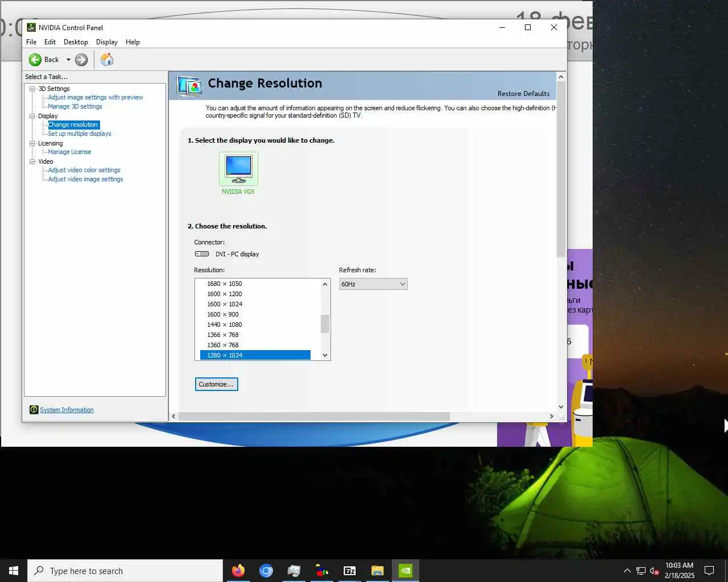This screenshot has height=582, width=728.
Task: Open the File menu
Action: click(x=31, y=42)
